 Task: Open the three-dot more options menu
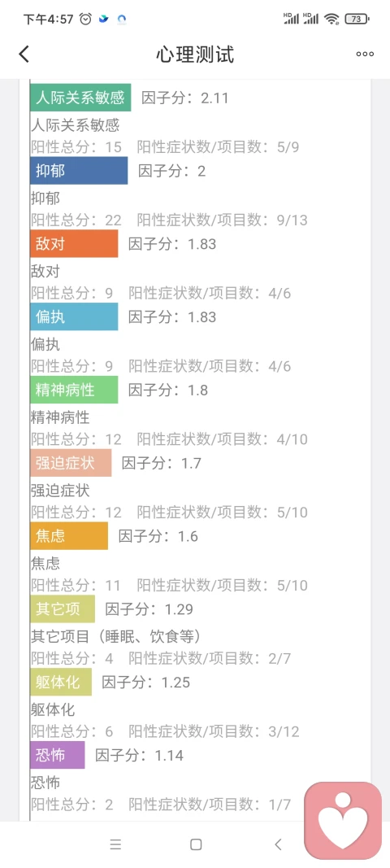[365, 55]
